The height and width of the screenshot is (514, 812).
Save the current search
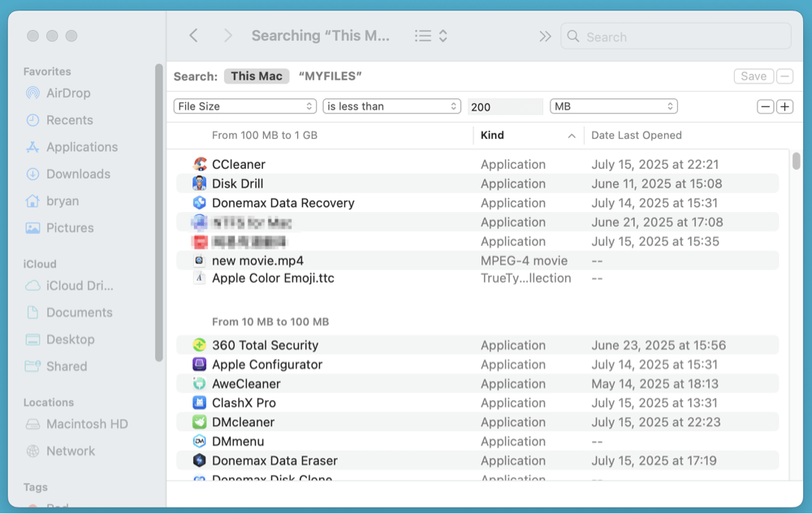pyautogui.click(x=754, y=76)
